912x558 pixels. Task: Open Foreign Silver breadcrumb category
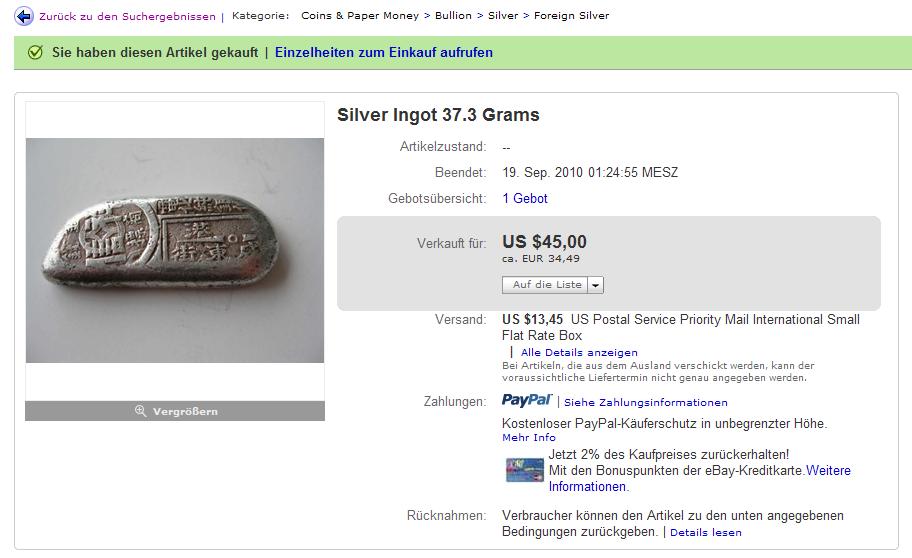click(x=571, y=16)
